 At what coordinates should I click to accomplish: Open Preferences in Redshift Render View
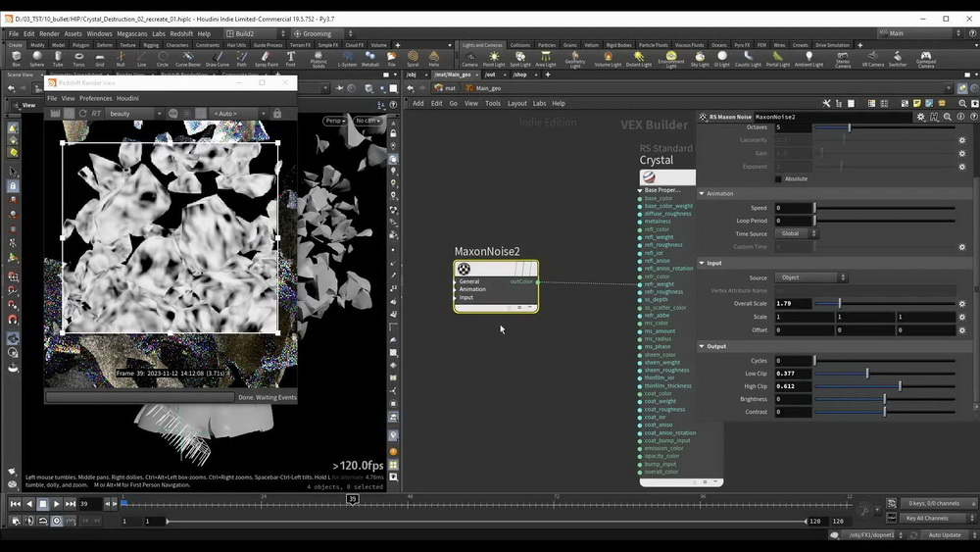click(96, 98)
